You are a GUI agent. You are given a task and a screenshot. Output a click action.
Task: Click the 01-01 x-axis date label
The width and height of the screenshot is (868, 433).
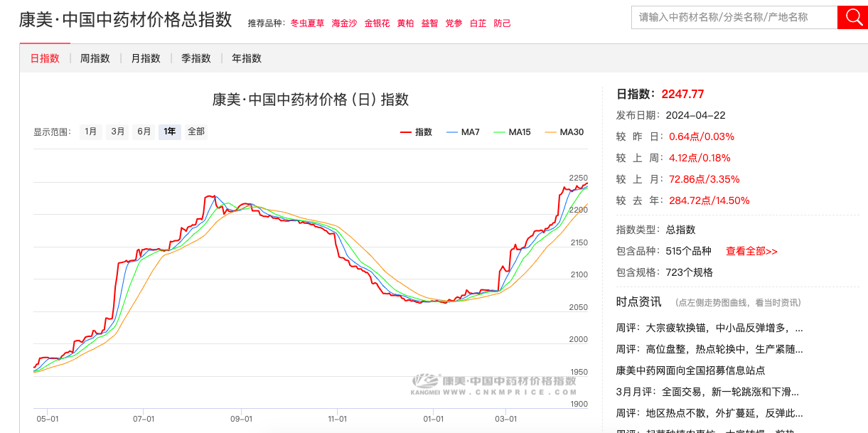pos(433,419)
